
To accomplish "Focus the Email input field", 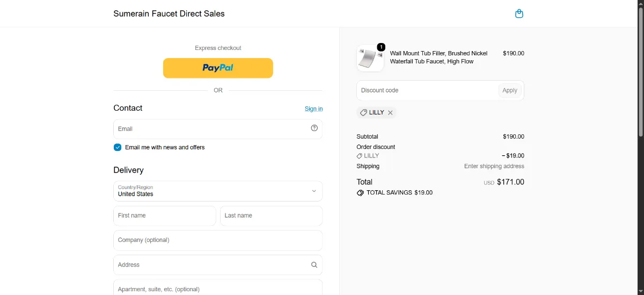I will coord(218,129).
